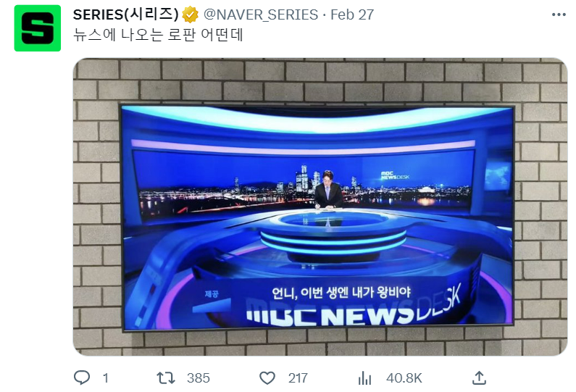
Task: Click the retweet count 385
Action: click(199, 378)
